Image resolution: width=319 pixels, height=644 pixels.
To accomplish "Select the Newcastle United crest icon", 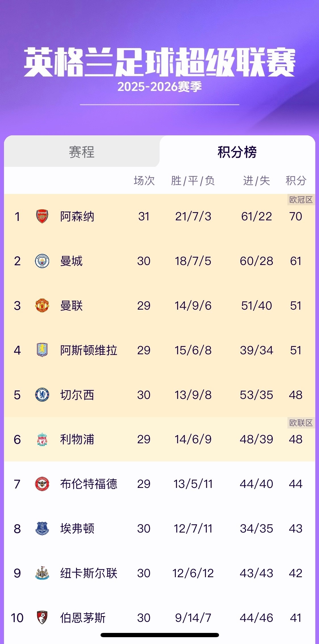I will point(42,573).
